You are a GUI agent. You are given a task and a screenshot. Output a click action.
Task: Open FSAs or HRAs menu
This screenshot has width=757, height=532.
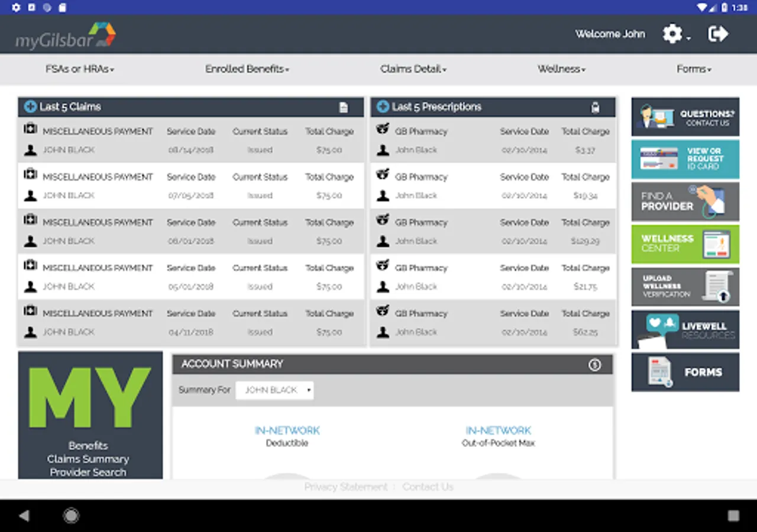tap(80, 69)
